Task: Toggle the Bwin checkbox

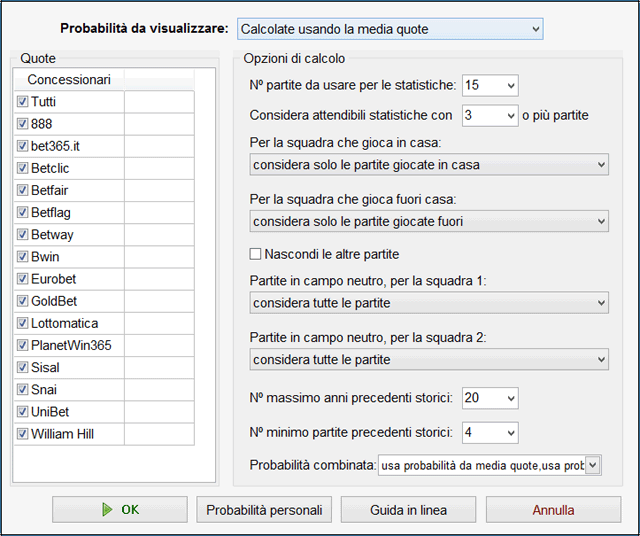Action: (x=22, y=256)
